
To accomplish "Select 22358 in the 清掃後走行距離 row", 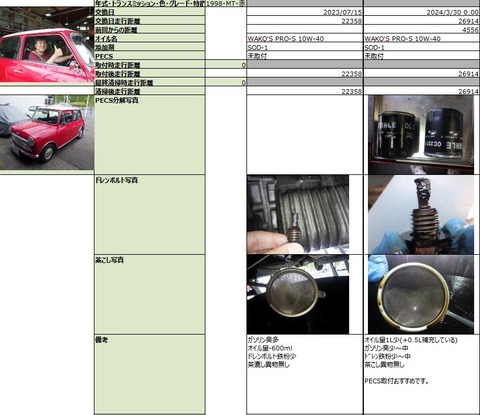I will 305,91.
